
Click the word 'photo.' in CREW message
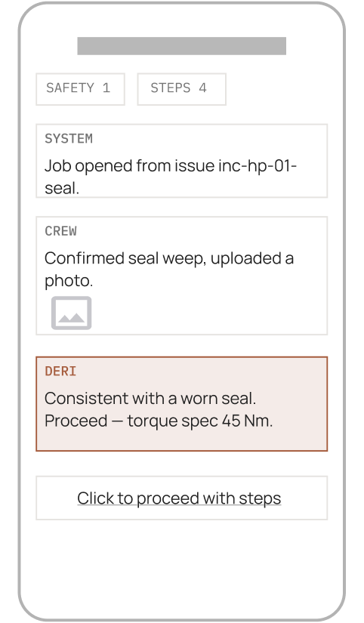pyautogui.click(x=69, y=281)
